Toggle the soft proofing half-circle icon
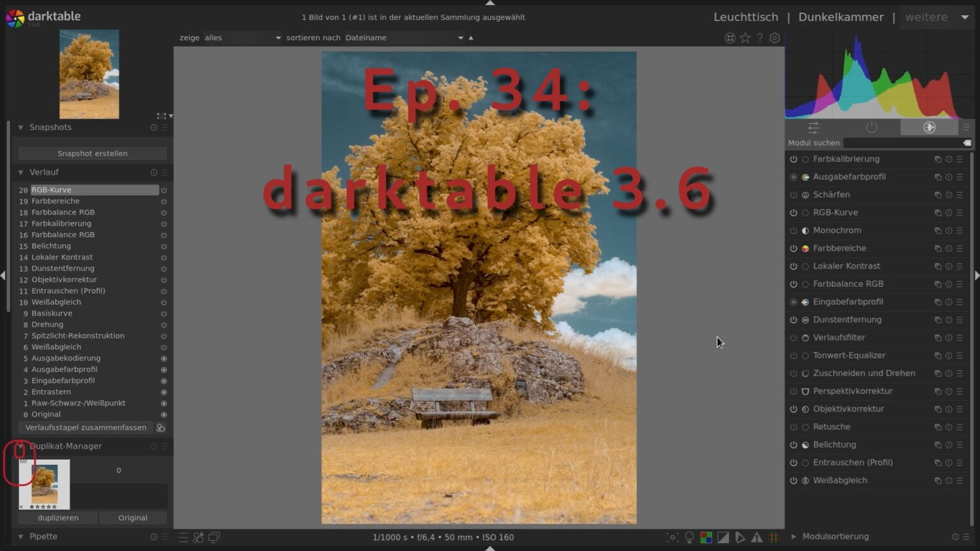 coord(723,537)
